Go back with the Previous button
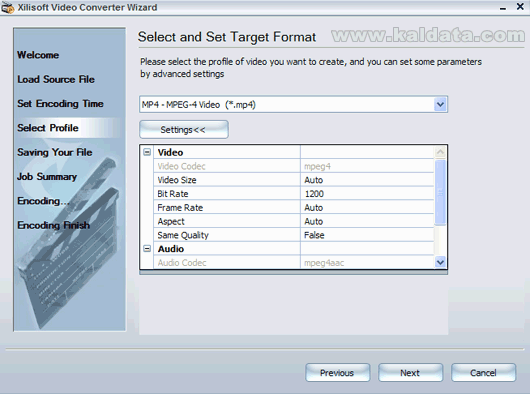This screenshot has height=394, width=530. coord(337,373)
